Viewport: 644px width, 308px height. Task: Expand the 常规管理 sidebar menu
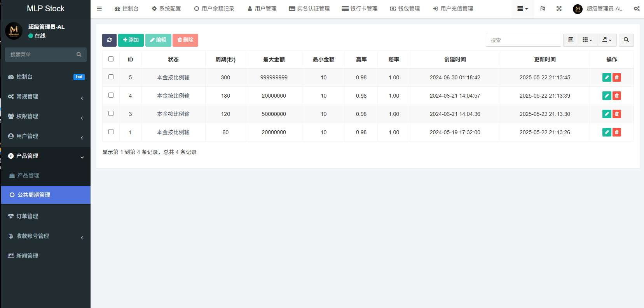[x=45, y=96]
